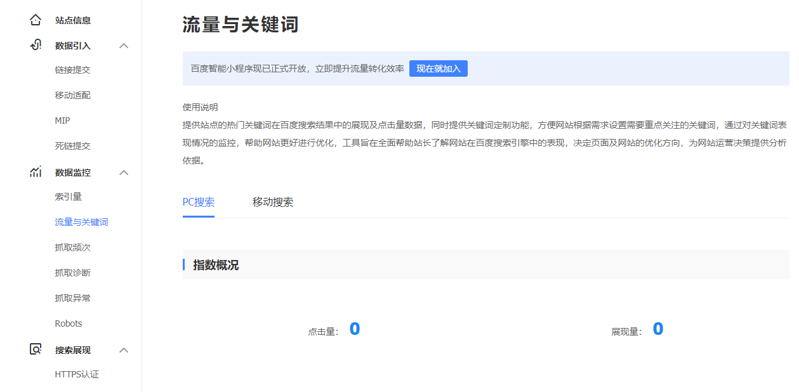799x392 pixels.
Task: Click the 数据引入 section label
Action: 73,46
